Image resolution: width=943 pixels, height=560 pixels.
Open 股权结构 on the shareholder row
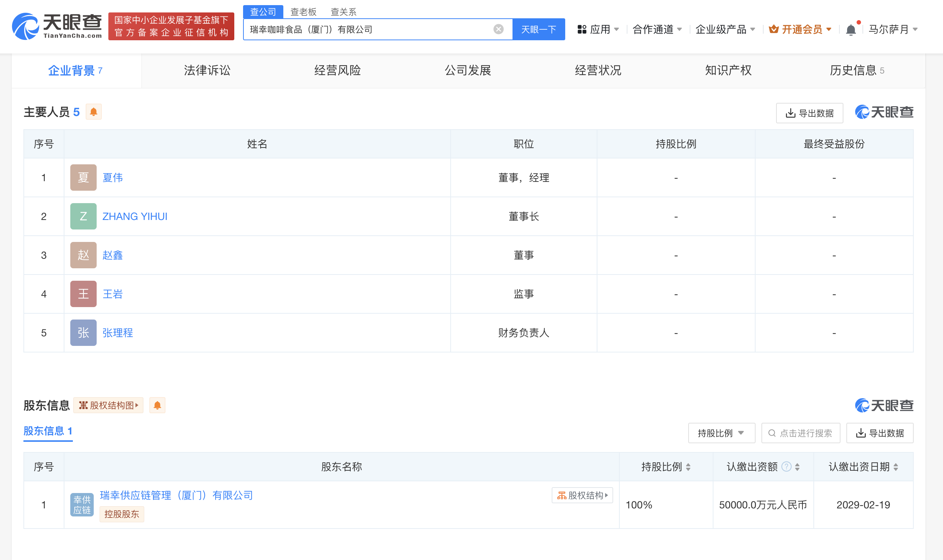tap(582, 495)
